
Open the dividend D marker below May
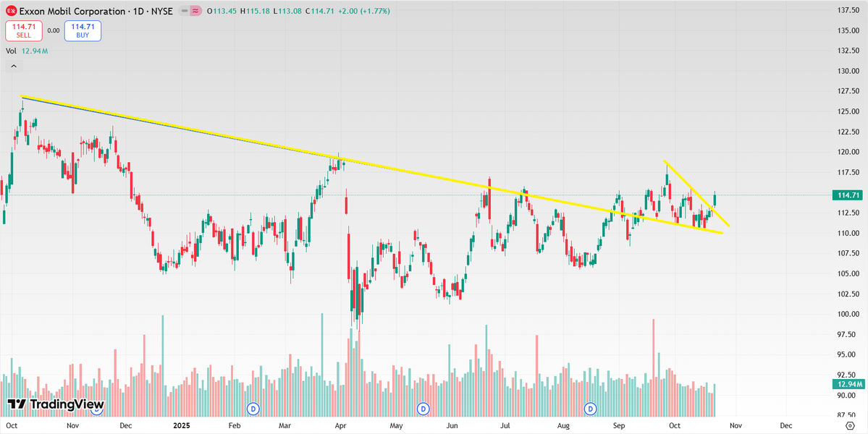point(424,409)
